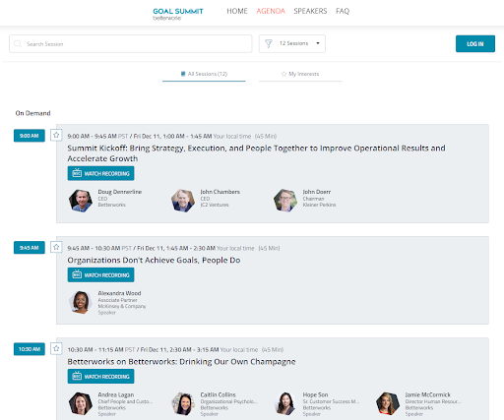This screenshot has height=420, width=504.
Task: Click the 10:30 AM time badge
Action: tap(30, 349)
